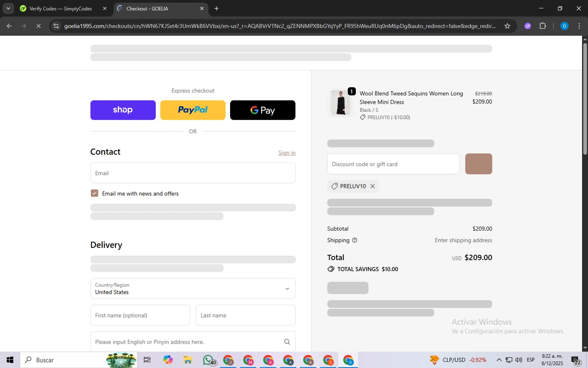Show hidden system tray icons
This screenshot has width=588, height=368.
[499, 360]
